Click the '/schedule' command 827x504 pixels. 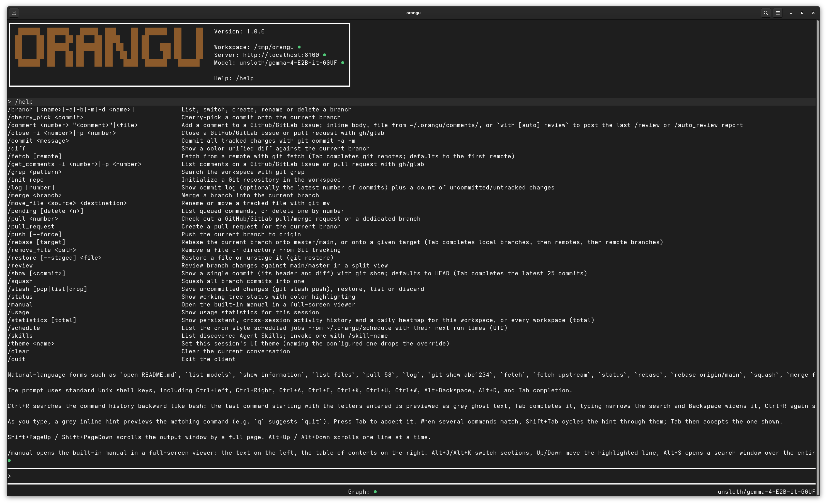[23, 328]
